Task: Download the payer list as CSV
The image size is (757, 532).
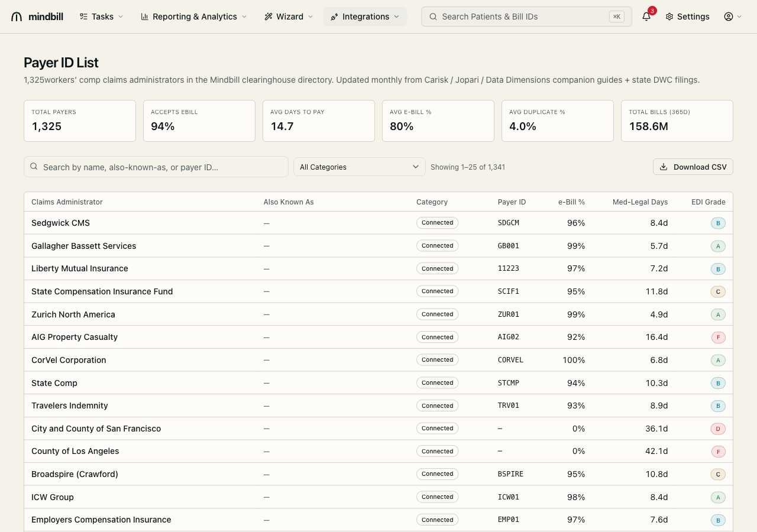Action: tap(693, 167)
